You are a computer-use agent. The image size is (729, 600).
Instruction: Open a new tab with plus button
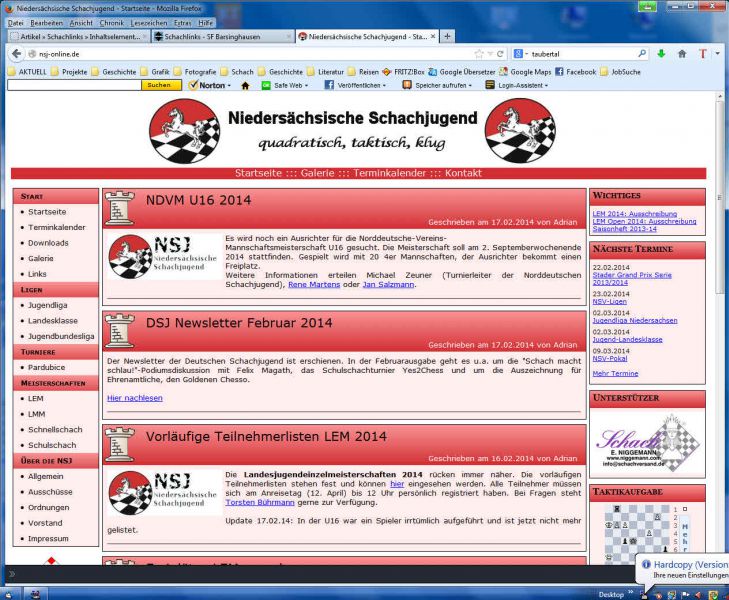tap(447, 36)
